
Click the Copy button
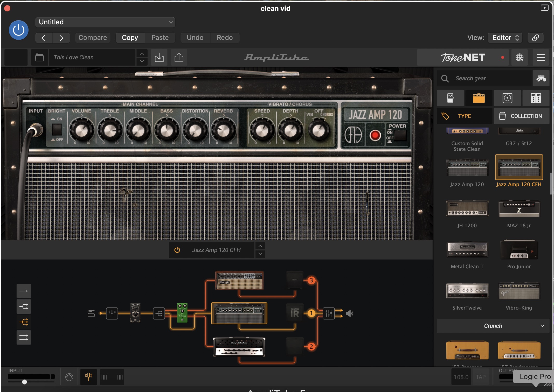[x=130, y=38]
